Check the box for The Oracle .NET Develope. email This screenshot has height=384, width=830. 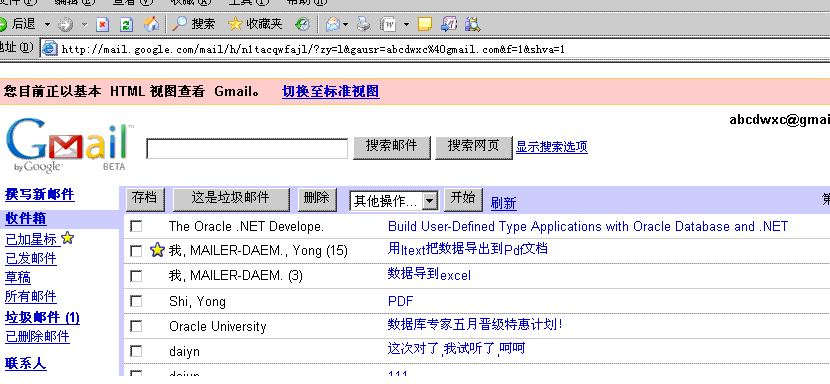click(136, 226)
